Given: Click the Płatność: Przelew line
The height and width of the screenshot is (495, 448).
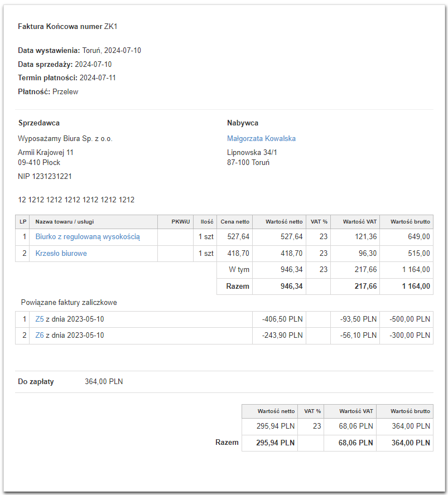Looking at the screenshot, I should coord(48,92).
